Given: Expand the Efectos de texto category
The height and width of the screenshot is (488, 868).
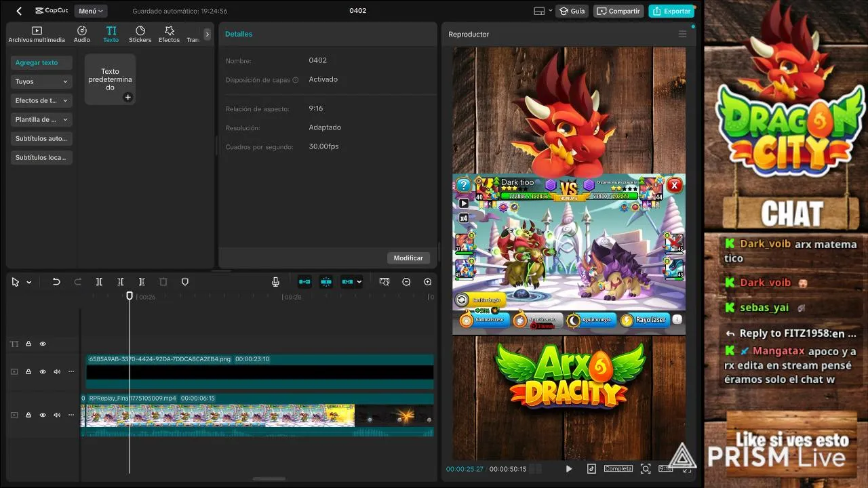Looking at the screenshot, I should click(42, 100).
